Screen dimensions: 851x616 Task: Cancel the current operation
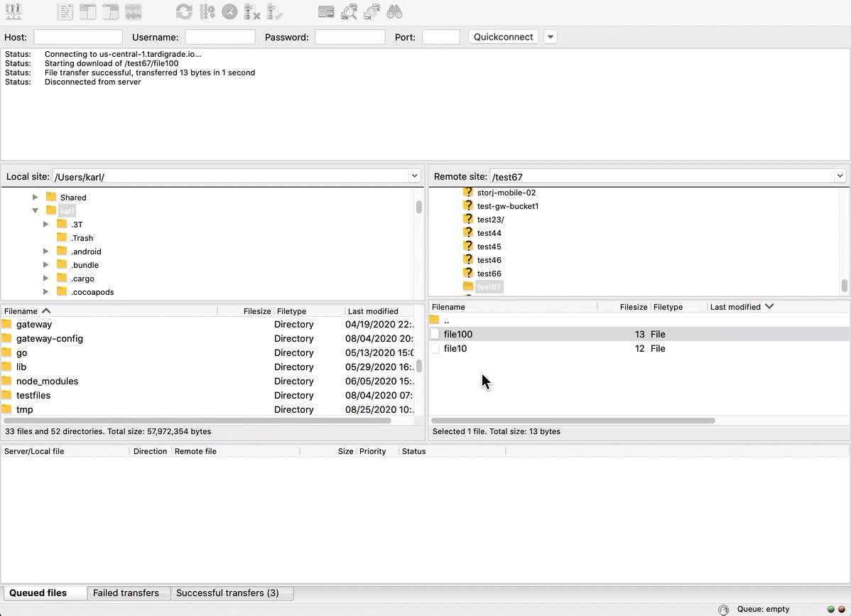(229, 11)
